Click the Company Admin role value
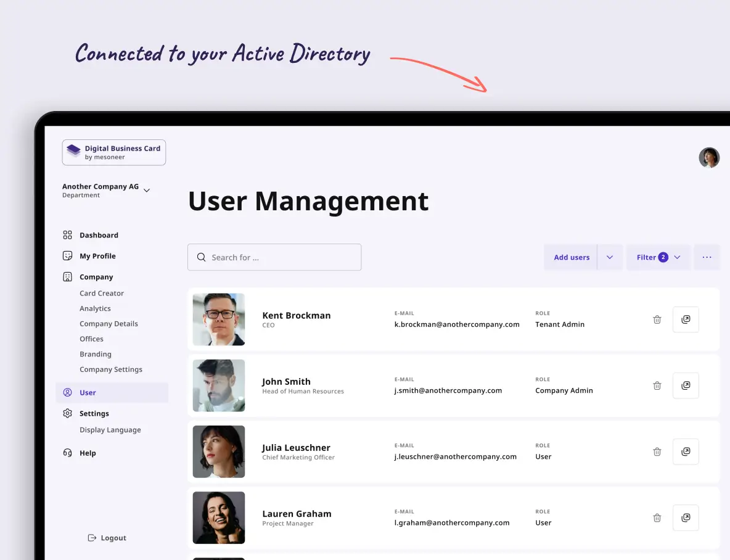This screenshot has width=730, height=560. pos(564,390)
